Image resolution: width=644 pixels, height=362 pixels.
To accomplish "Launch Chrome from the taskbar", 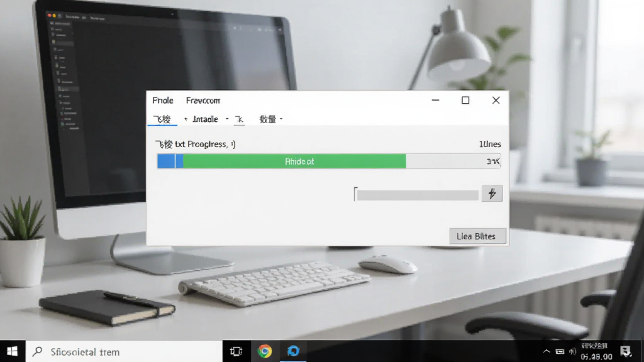I will 265,351.
